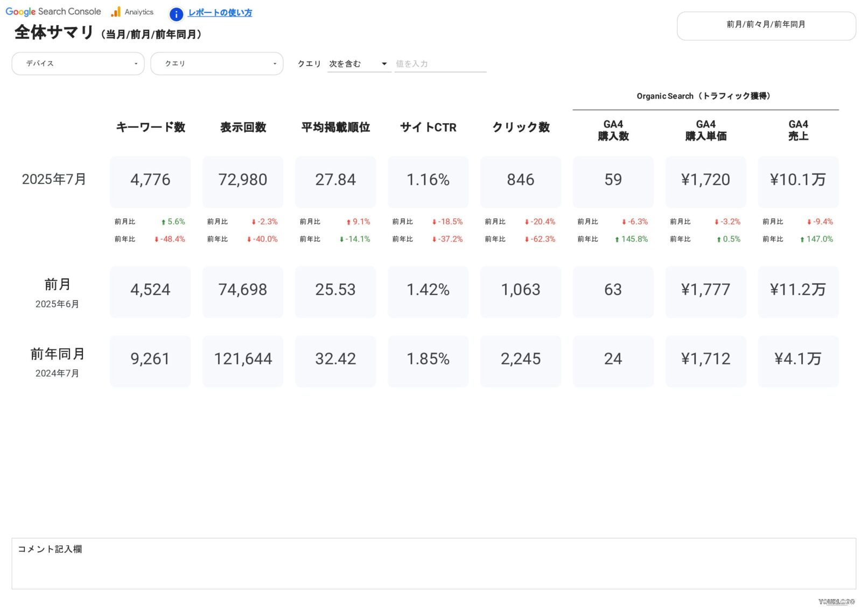This screenshot has width=868, height=613.
Task: Click the コメント記入欄 comment box
Action: click(x=433, y=563)
